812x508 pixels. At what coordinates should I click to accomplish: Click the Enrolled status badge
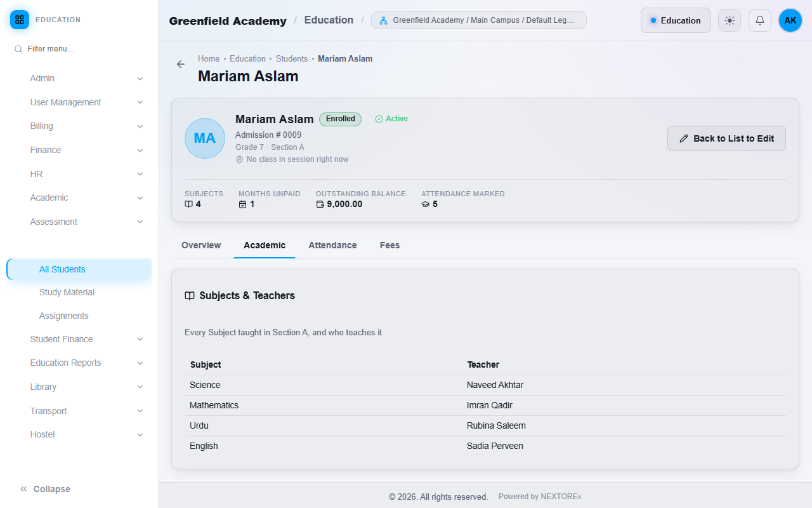(340, 119)
